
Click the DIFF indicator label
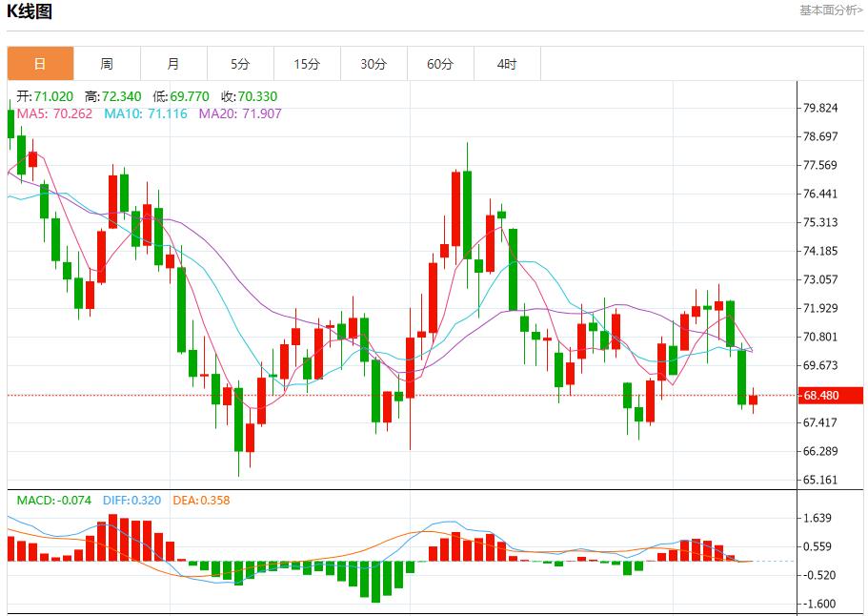point(131,500)
